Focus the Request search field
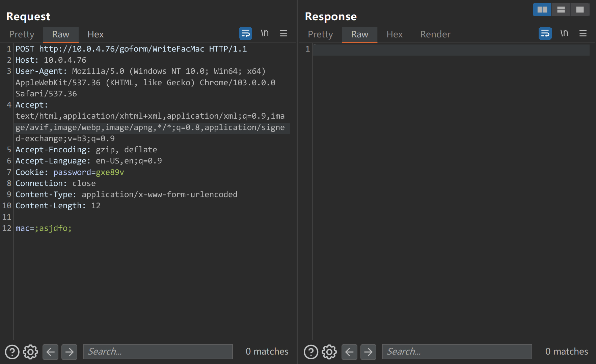The height and width of the screenshot is (364, 596). click(158, 352)
